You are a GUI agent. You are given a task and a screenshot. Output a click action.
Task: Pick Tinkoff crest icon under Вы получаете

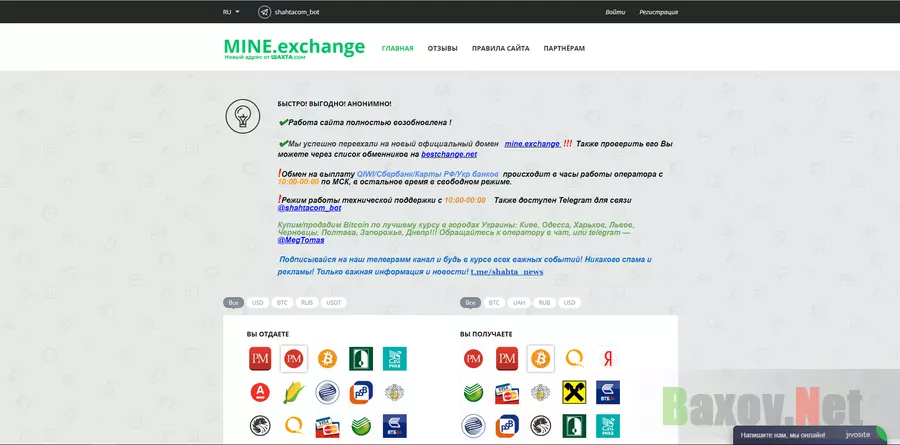[541, 393]
